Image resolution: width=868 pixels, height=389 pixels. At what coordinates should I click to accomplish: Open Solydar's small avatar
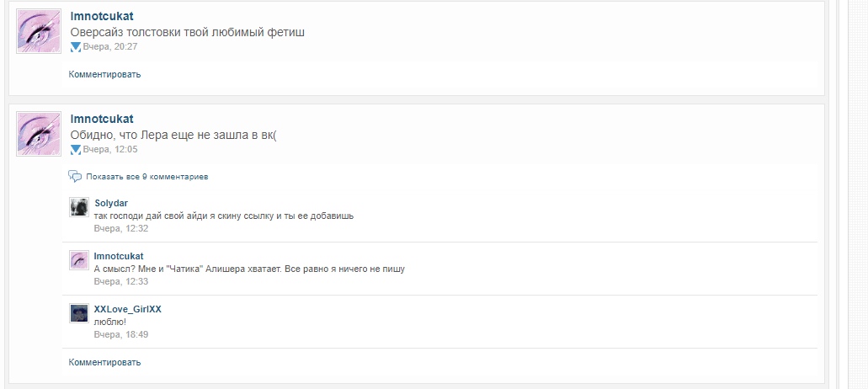pos(79,207)
